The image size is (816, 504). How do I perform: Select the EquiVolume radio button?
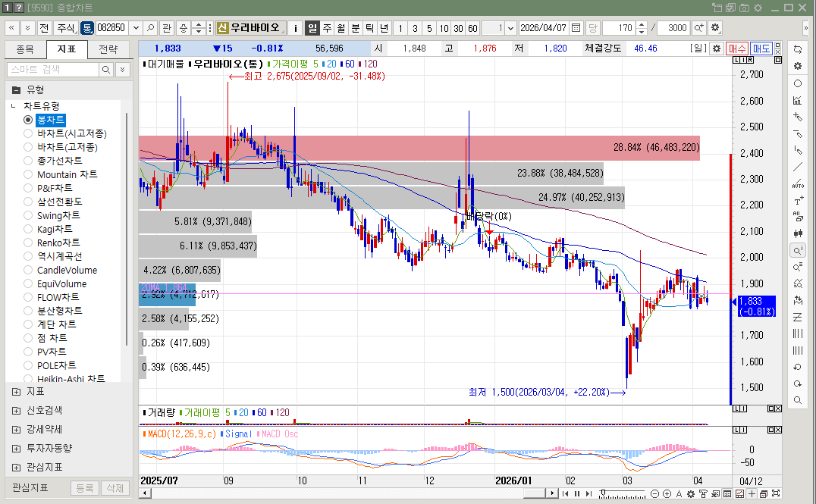point(28,283)
